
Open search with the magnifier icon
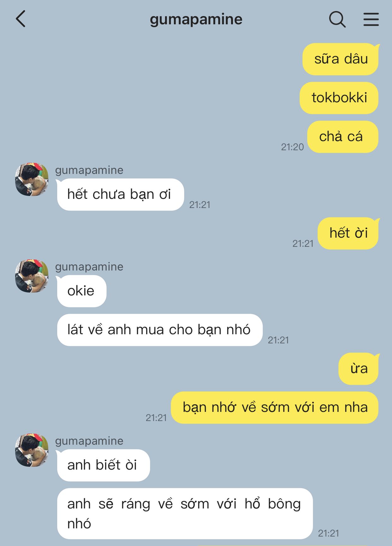tap(337, 19)
